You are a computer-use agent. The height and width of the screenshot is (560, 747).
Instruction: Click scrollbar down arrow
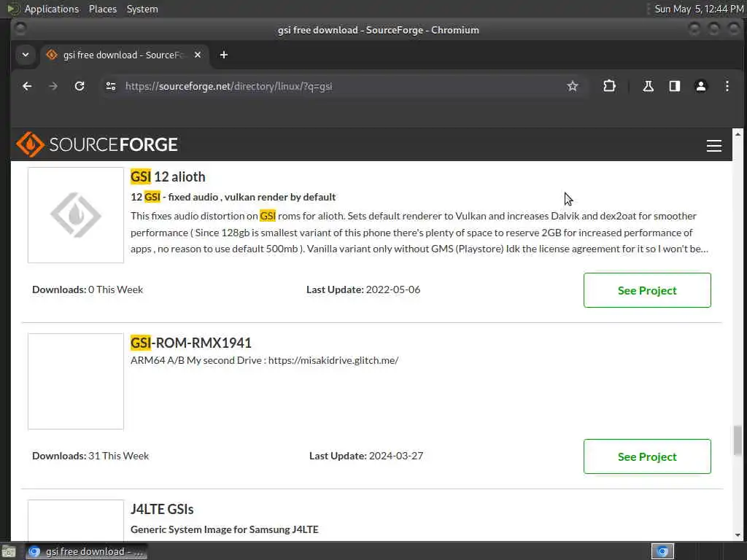pyautogui.click(x=738, y=534)
